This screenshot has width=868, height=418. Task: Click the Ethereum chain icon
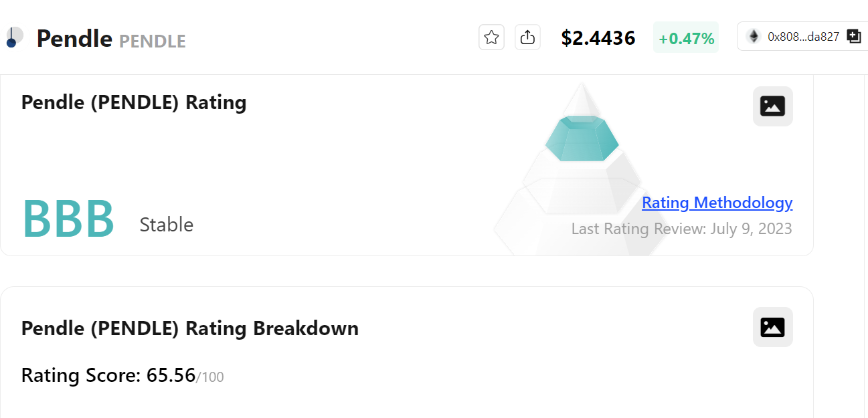[x=754, y=37]
